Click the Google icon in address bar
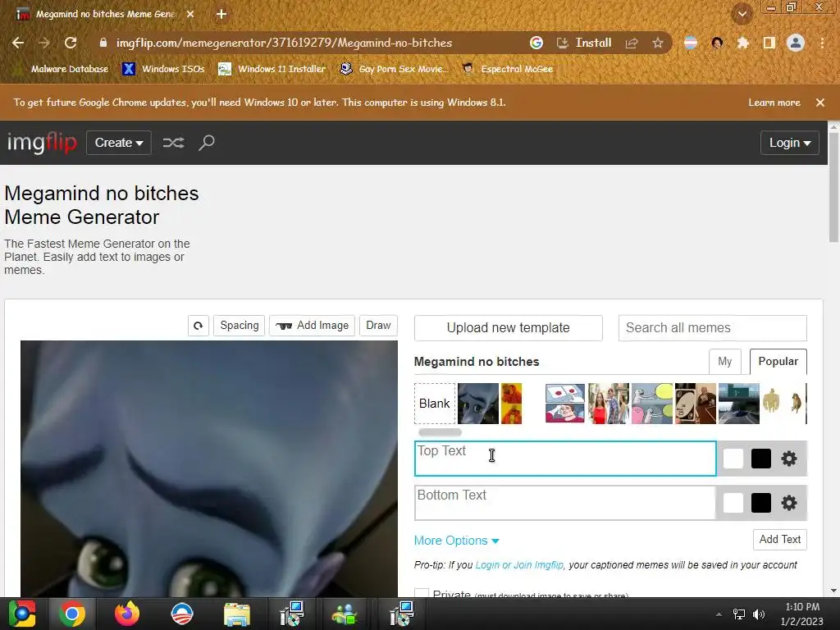 pyautogui.click(x=536, y=43)
